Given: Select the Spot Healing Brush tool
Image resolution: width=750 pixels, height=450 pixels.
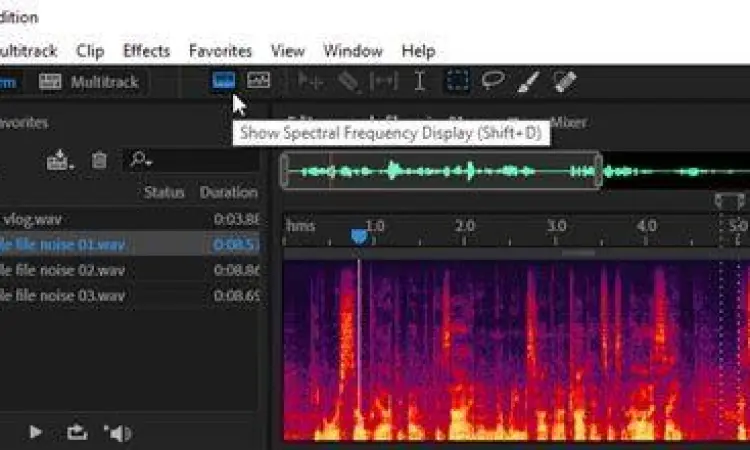Looking at the screenshot, I should [565, 81].
